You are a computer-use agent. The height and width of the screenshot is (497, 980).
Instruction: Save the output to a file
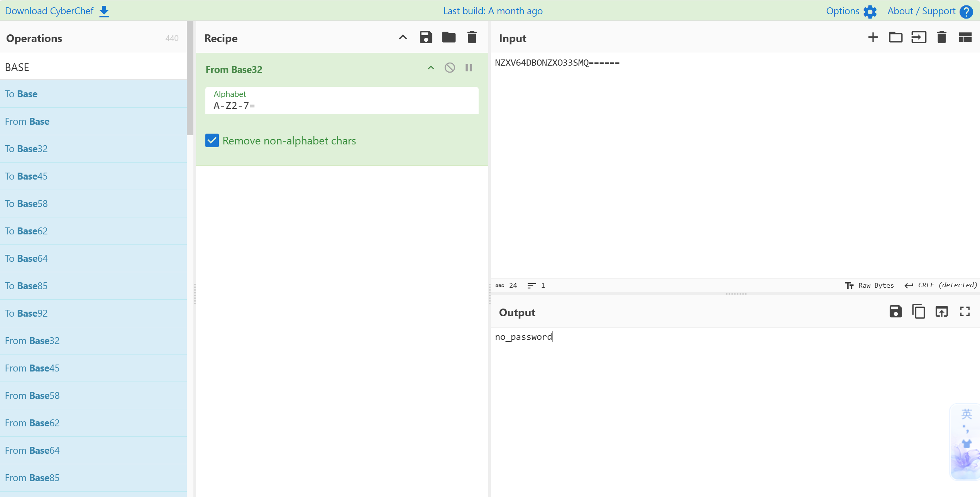(x=895, y=311)
